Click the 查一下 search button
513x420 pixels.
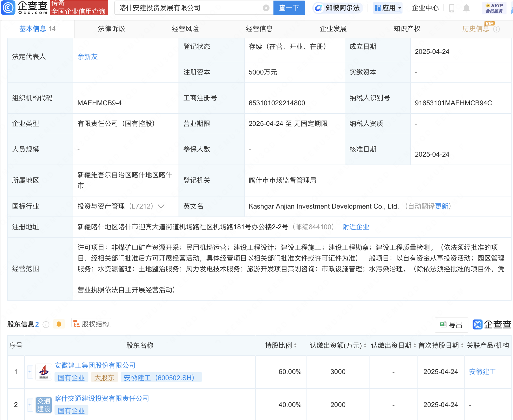pos(289,8)
